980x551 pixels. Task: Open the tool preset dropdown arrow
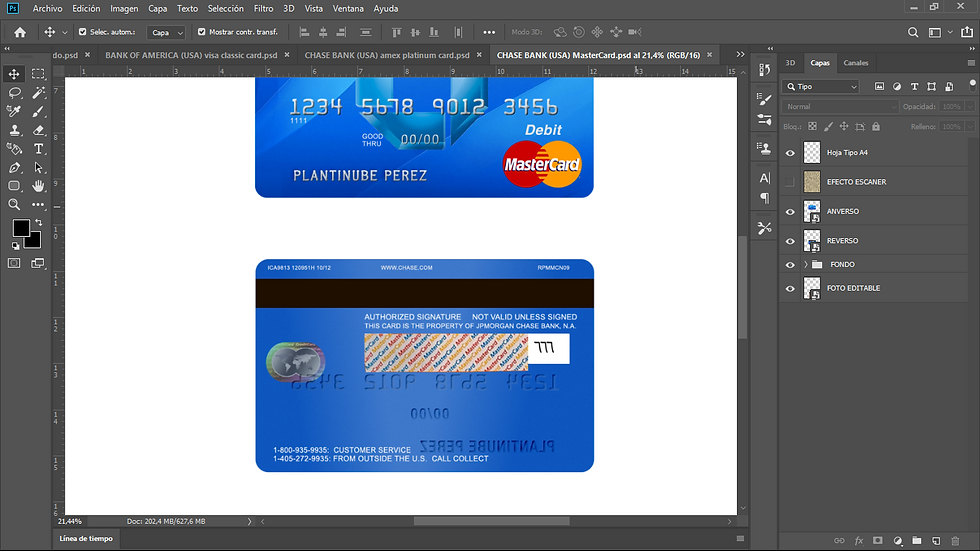point(64,32)
